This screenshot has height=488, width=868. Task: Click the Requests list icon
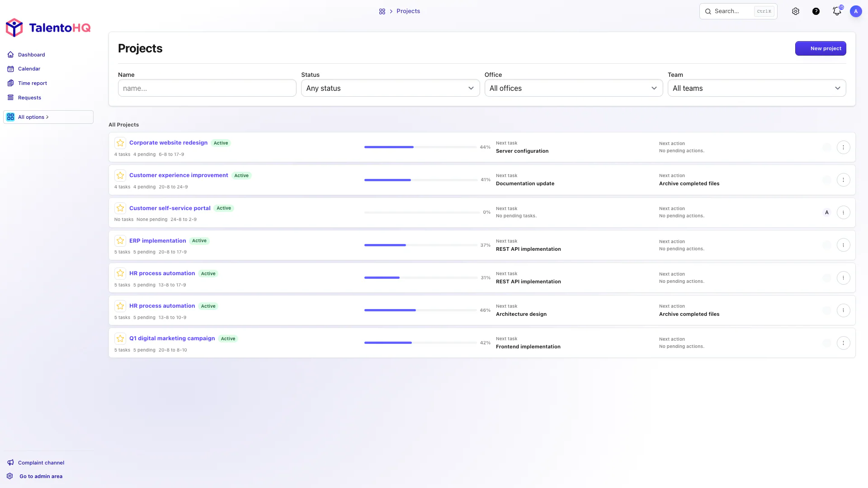(10, 98)
